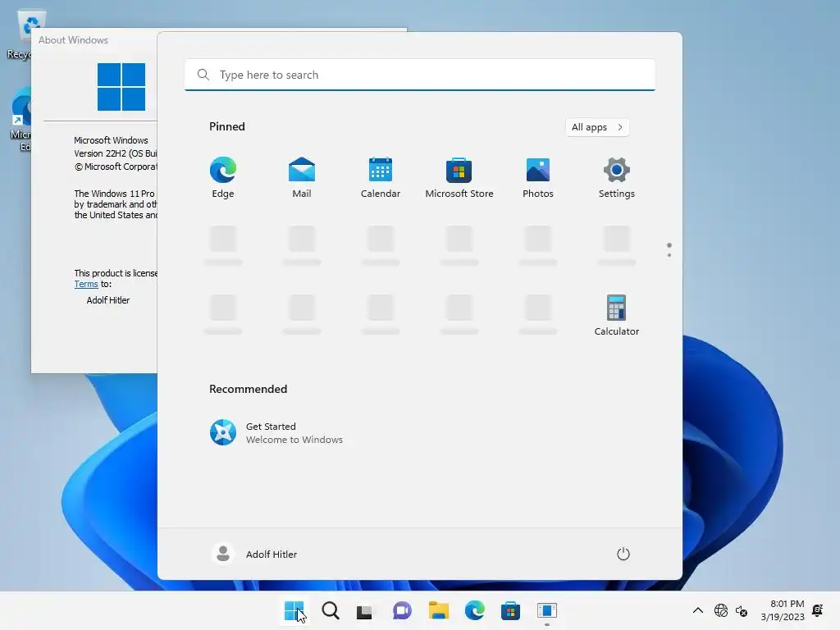Viewport: 840px width, 630px height.
Task: Open Search from the taskbar
Action: click(x=331, y=610)
